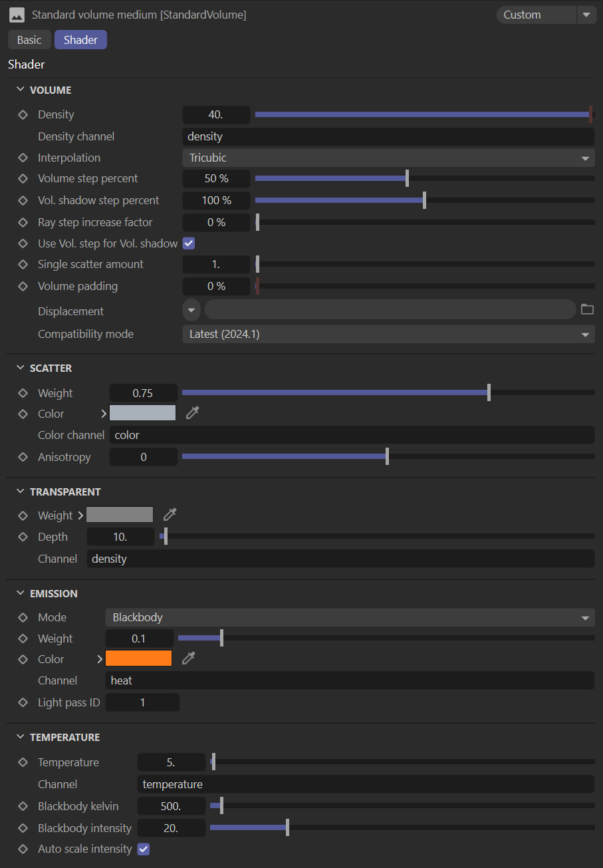
Task: Click the Density keyframe diamond icon
Action: (x=23, y=114)
